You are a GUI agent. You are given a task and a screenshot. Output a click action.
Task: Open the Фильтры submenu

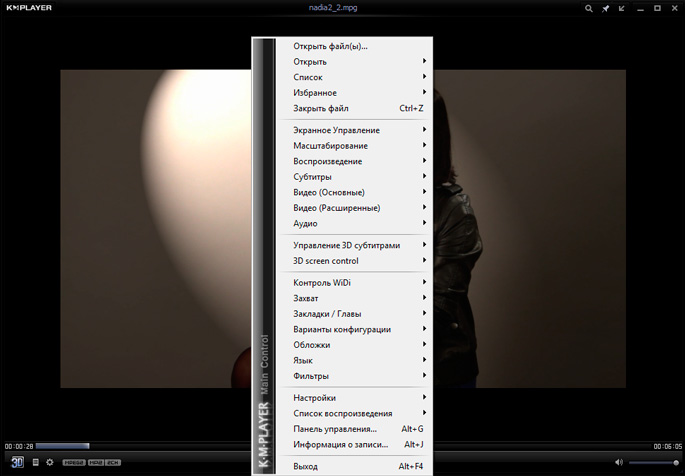click(354, 376)
